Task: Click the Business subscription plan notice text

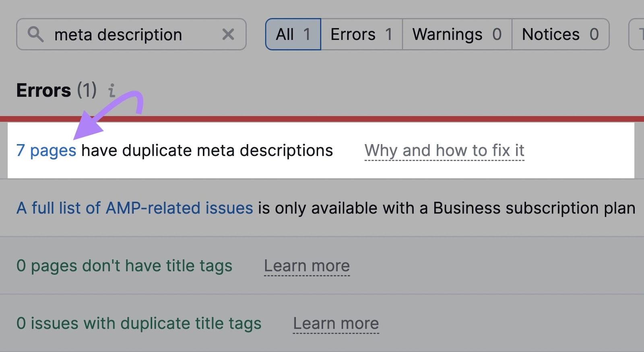Action: pyautogui.click(x=447, y=208)
